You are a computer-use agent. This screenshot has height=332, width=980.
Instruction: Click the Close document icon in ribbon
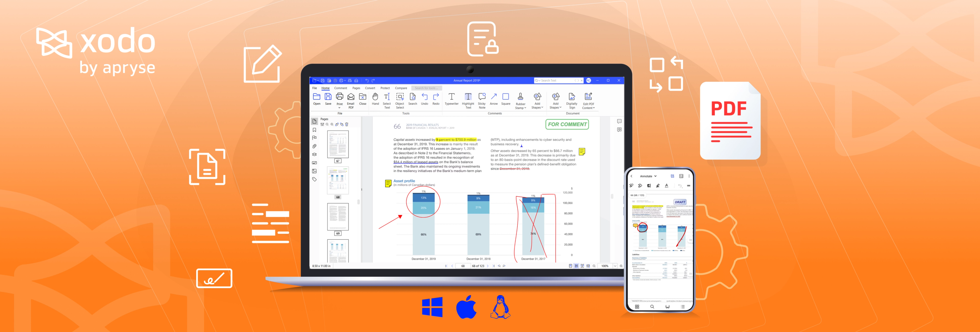(x=363, y=97)
